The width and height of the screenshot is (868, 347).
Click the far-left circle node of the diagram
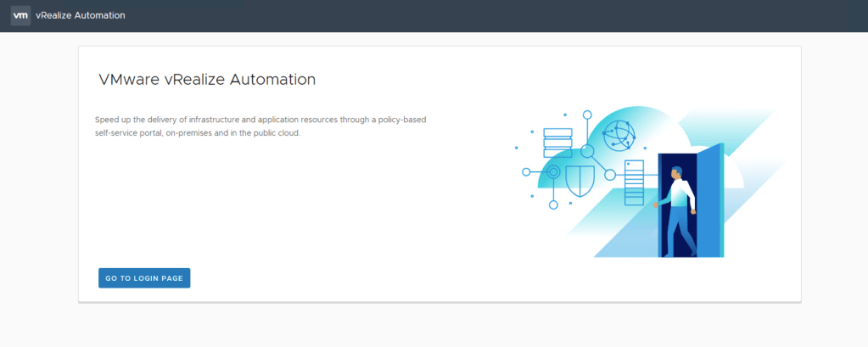[526, 172]
